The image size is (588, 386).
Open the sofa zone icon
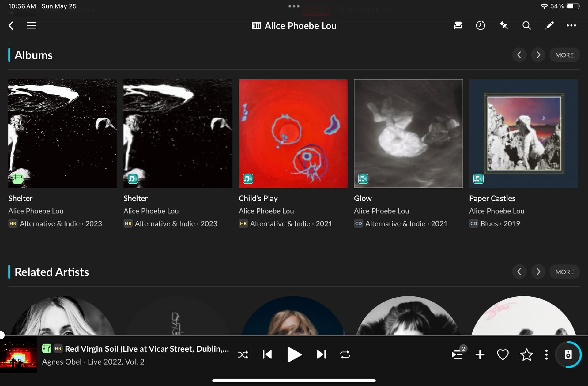458,25
